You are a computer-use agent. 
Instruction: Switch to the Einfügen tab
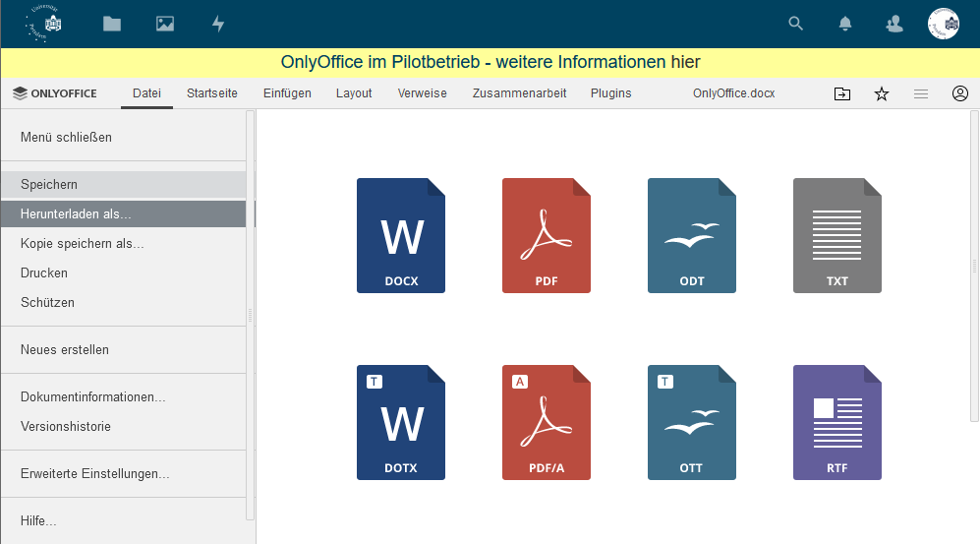click(x=287, y=93)
